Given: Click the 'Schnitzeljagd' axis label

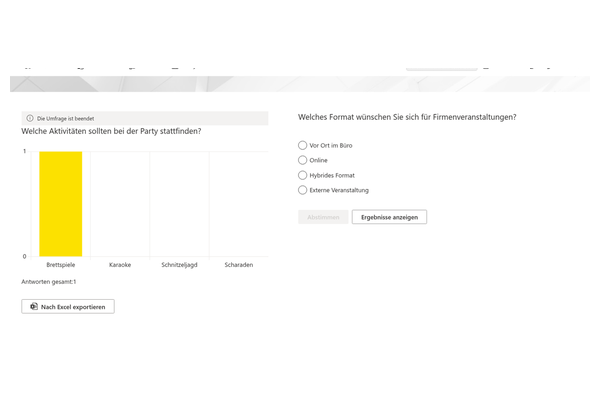Looking at the screenshot, I should point(179,265).
